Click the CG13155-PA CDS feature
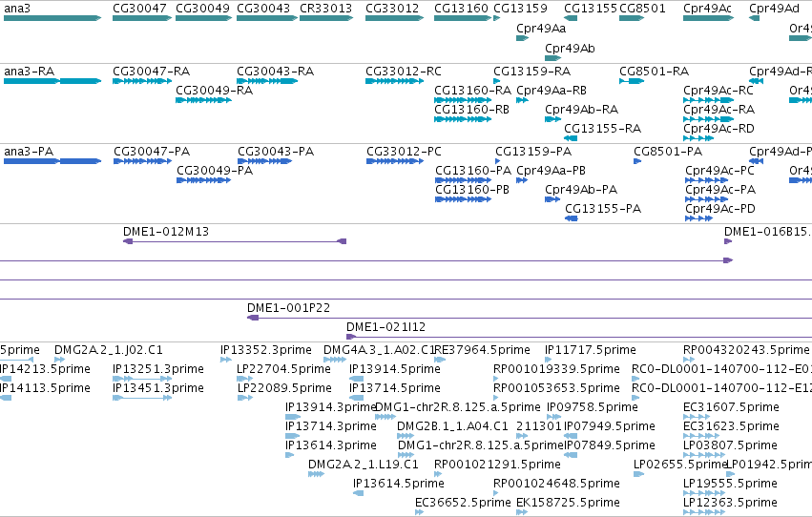 pos(572,218)
